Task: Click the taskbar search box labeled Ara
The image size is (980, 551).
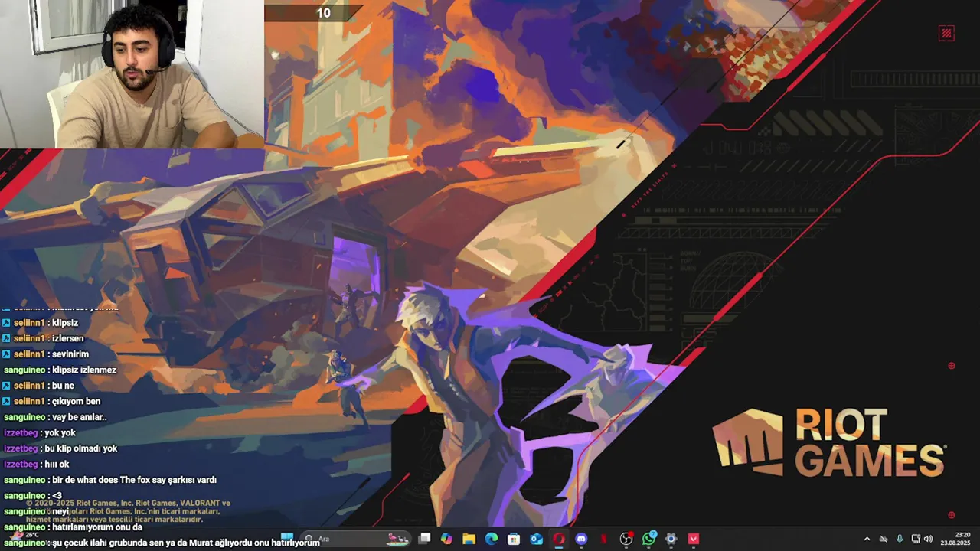Action: pos(356,539)
